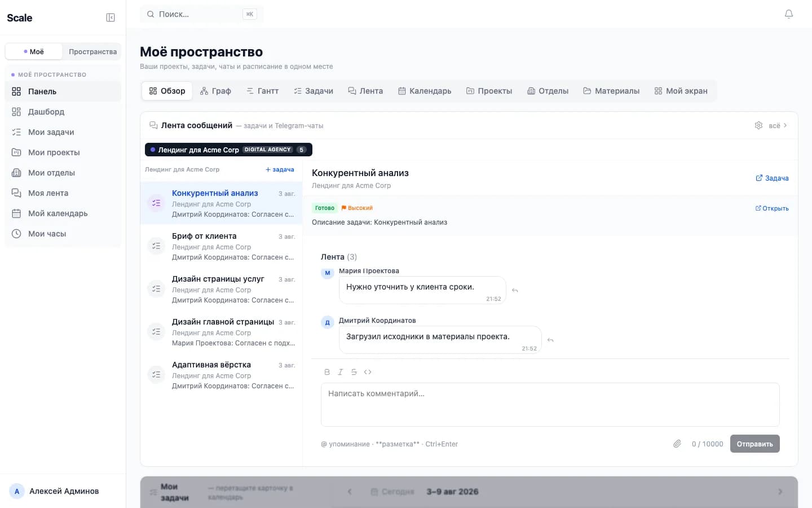
Task: Add a task with + задача
Action: pos(280,169)
